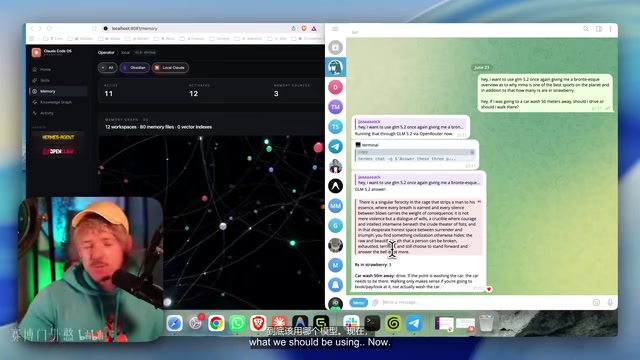Click the Brave Shields lion icon
640x360 pixels.
pos(304,29)
